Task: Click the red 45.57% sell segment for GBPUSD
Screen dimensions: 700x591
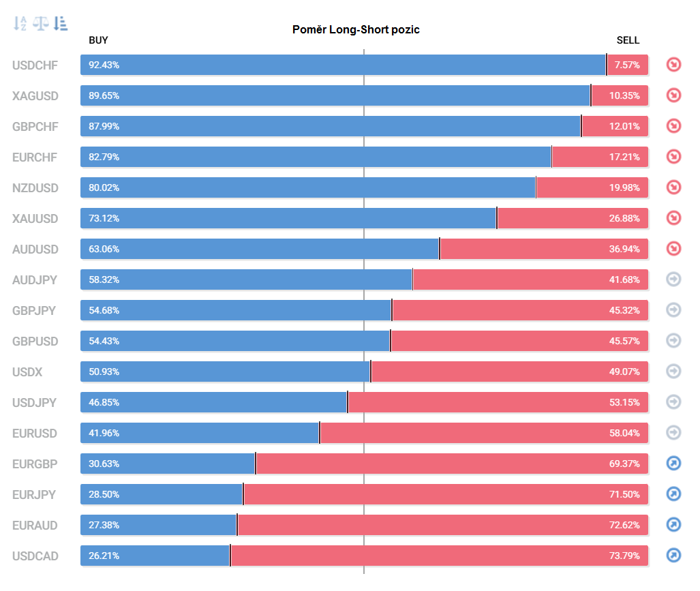Action: [x=519, y=341]
